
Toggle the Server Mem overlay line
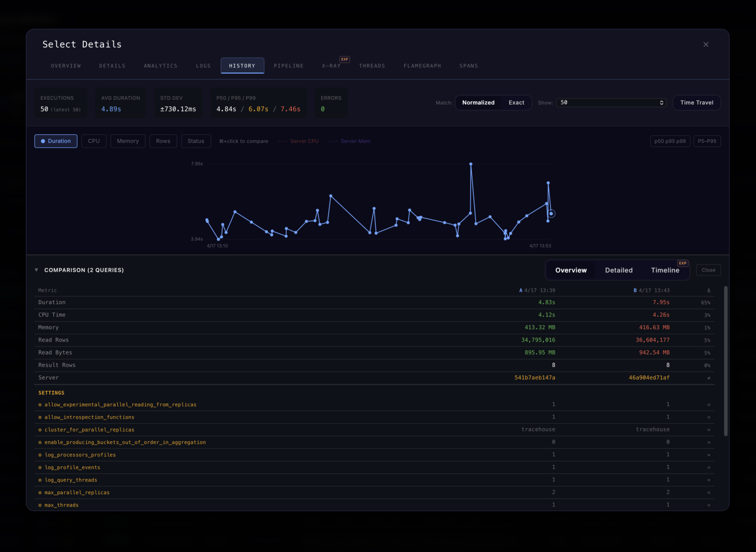(x=349, y=141)
